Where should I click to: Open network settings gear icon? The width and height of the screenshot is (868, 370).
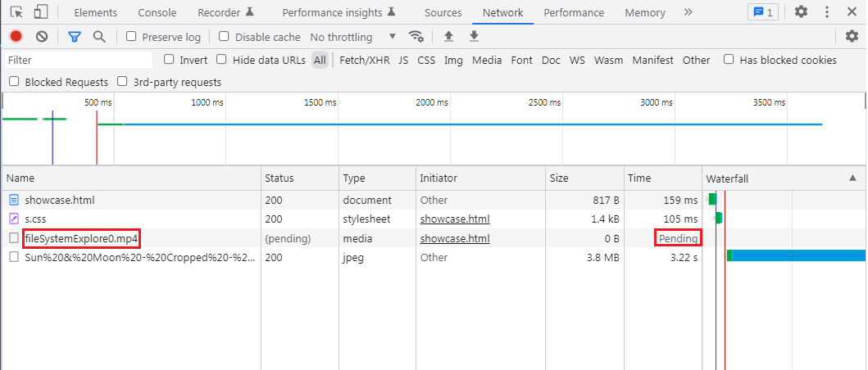(852, 37)
